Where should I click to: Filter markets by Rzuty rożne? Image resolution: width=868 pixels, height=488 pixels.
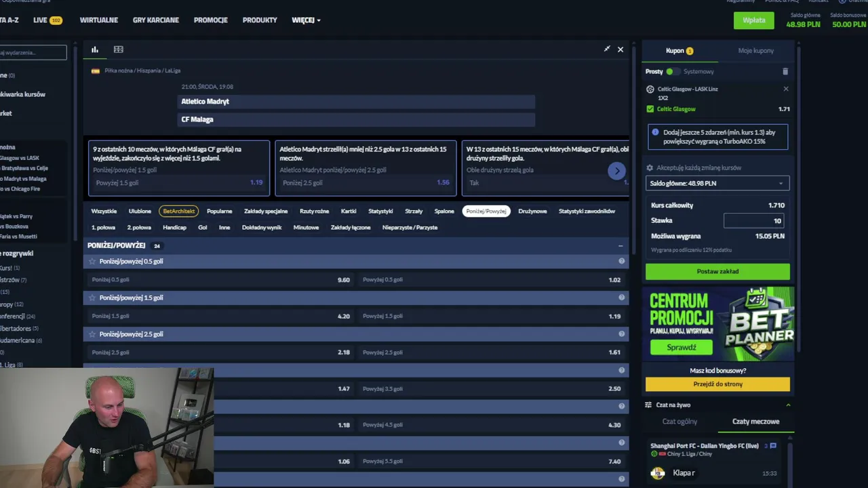coord(314,211)
